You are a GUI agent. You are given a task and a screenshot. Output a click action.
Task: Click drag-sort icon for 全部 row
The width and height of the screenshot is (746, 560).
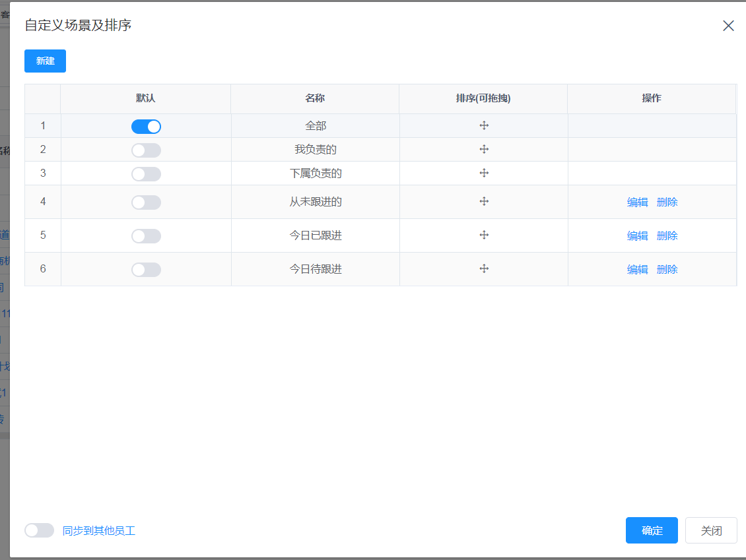pyautogui.click(x=484, y=126)
